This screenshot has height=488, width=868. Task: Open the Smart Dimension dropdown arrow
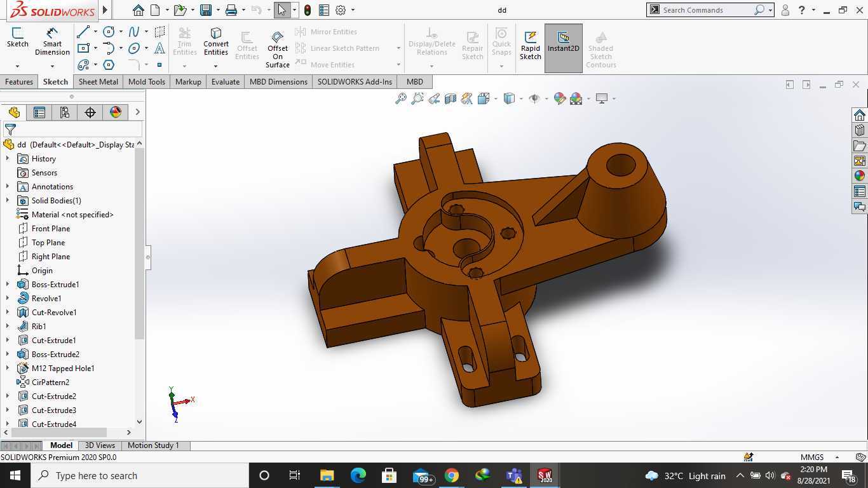(x=52, y=66)
